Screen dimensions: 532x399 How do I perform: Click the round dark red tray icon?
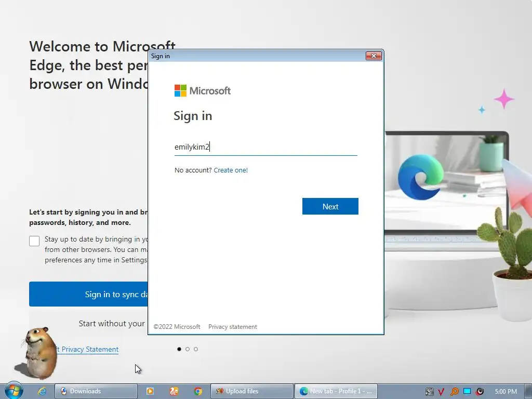click(480, 392)
